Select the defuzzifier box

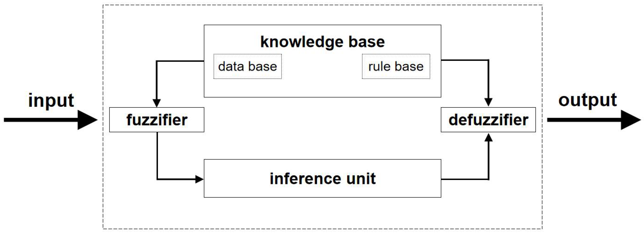[488, 120]
